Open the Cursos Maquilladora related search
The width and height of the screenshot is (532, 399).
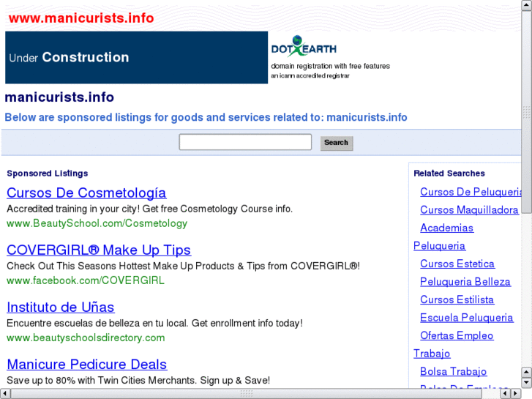[x=469, y=210]
